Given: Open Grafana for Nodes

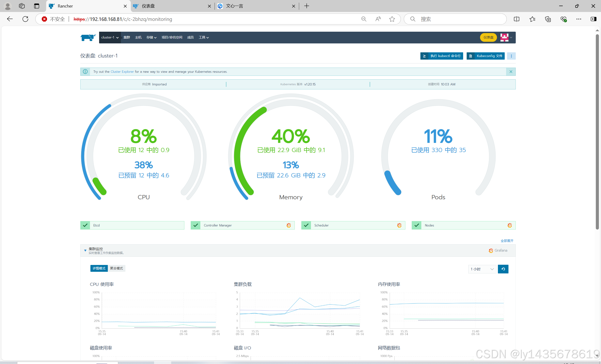Looking at the screenshot, I should point(510,226).
